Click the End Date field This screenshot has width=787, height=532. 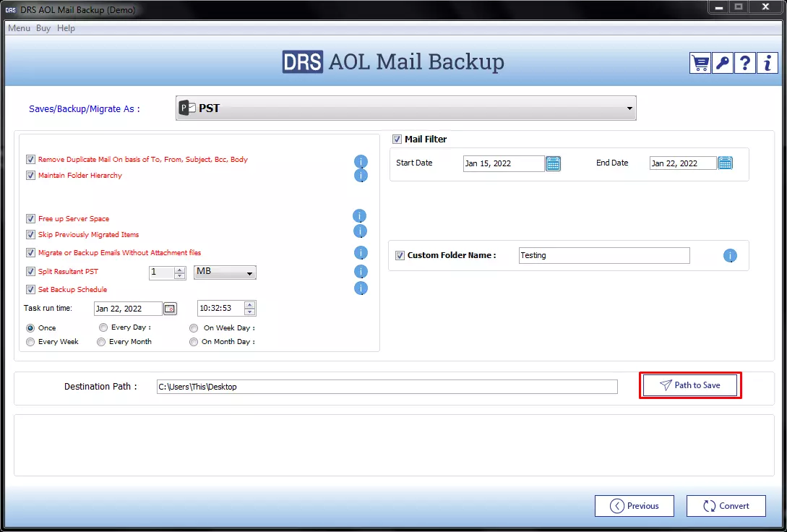click(x=683, y=163)
